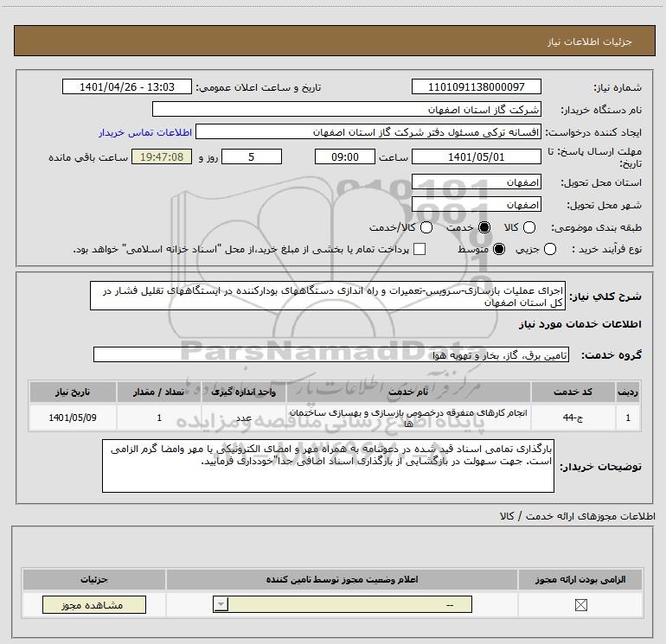Click the جزئیات اطلاعات نیاز page title

coord(590,41)
